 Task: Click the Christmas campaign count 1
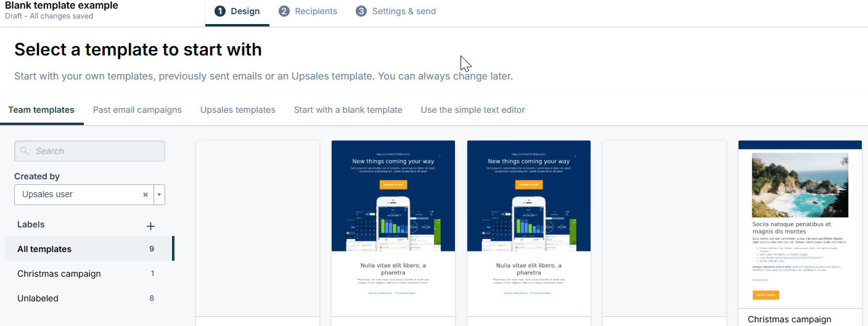152,274
